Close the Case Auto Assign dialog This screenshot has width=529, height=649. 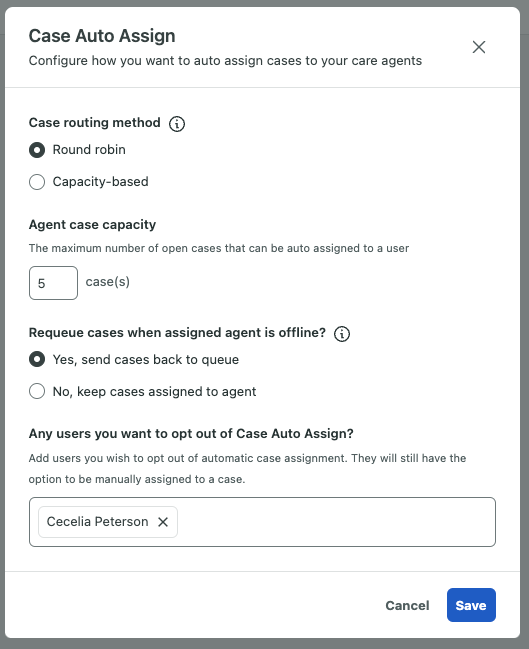click(479, 47)
